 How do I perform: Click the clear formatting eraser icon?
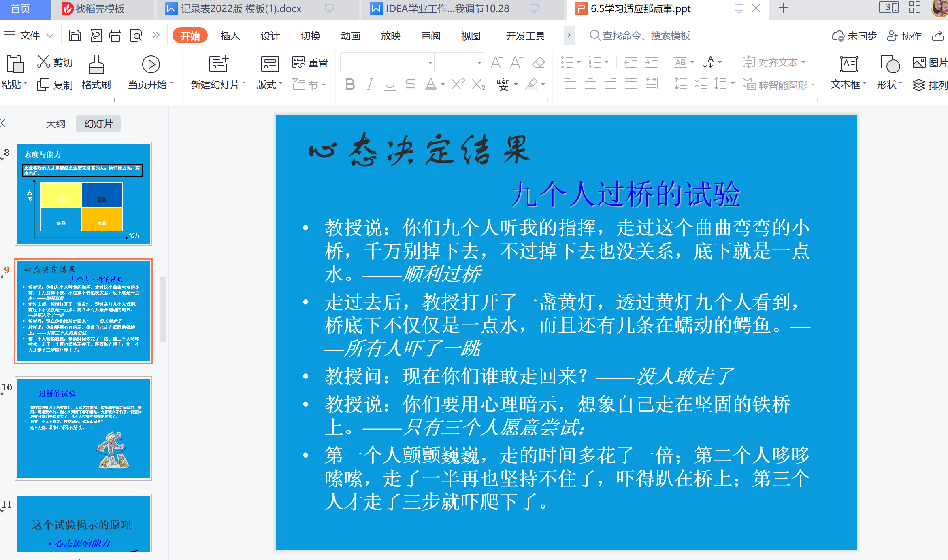(538, 62)
